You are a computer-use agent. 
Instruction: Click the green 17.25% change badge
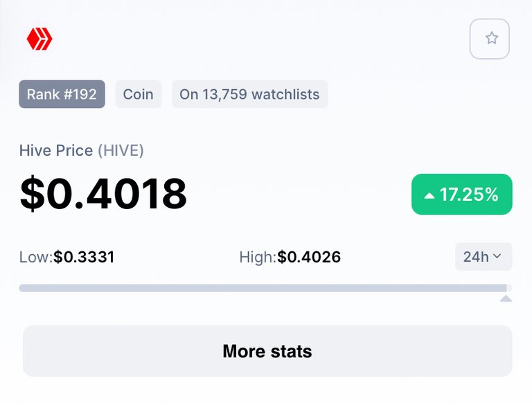(x=462, y=194)
